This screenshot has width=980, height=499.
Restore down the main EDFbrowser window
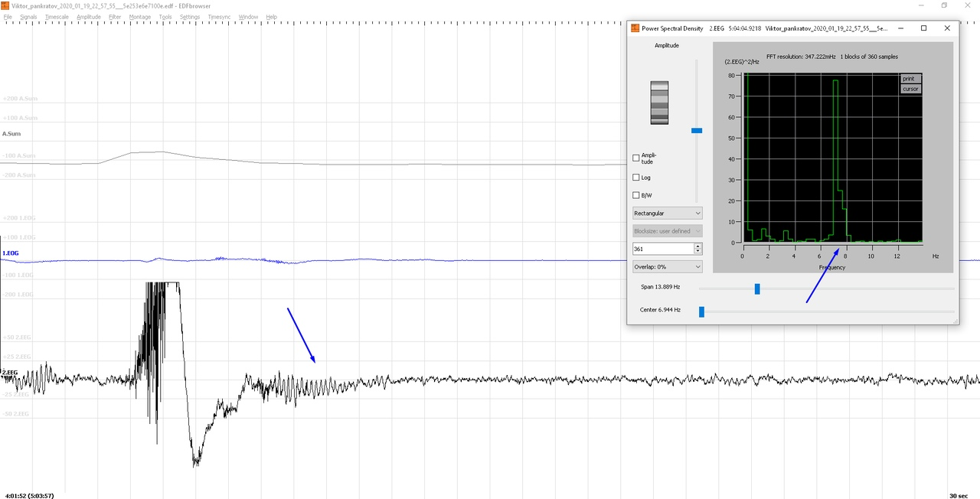click(x=944, y=5)
